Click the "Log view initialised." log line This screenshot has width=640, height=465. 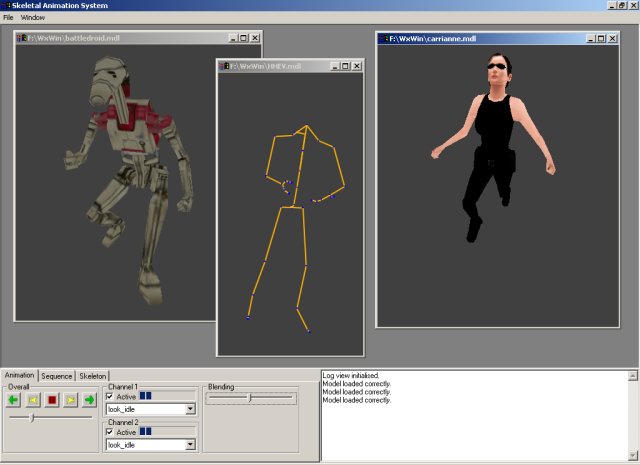[x=351, y=375]
